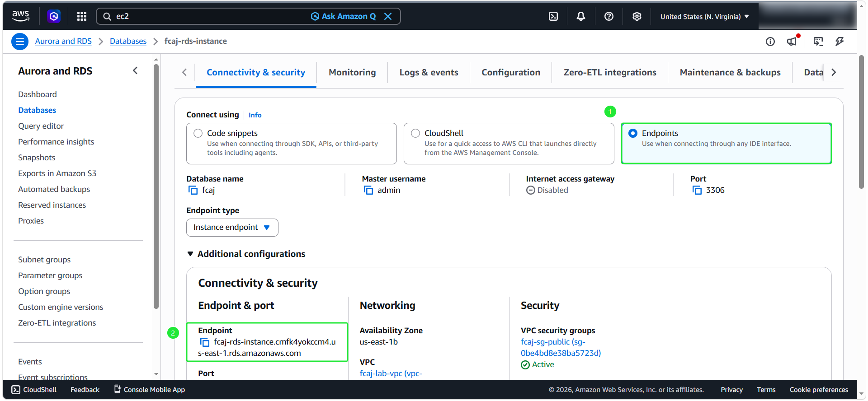Click Ask Amazon Q in the search bar
The height and width of the screenshot is (401, 868).
(344, 16)
